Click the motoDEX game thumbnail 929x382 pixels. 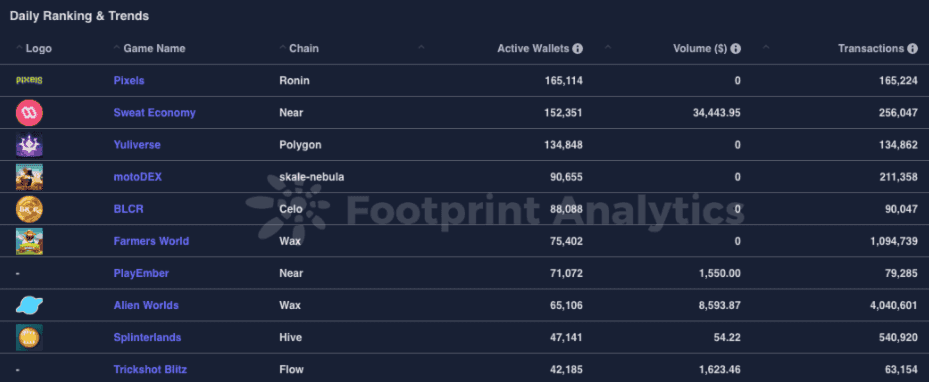tap(29, 176)
